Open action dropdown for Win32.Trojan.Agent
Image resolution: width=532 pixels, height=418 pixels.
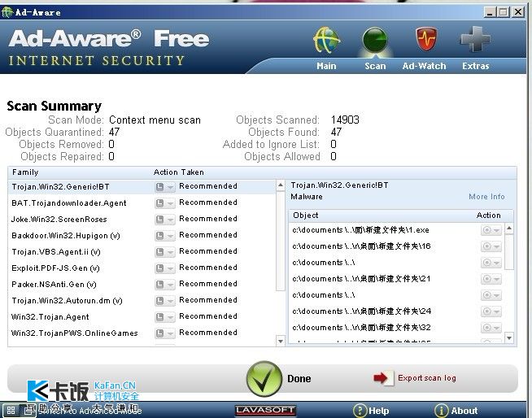coord(165,317)
